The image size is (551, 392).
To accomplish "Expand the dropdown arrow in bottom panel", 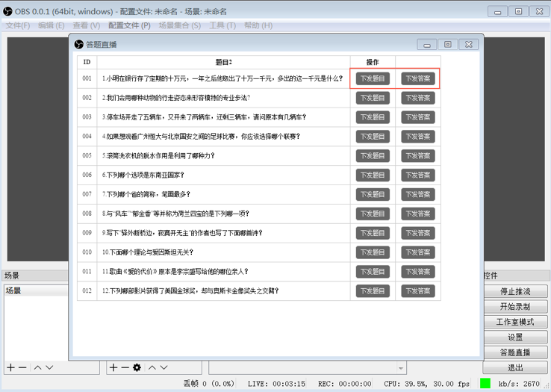I will point(401,367).
